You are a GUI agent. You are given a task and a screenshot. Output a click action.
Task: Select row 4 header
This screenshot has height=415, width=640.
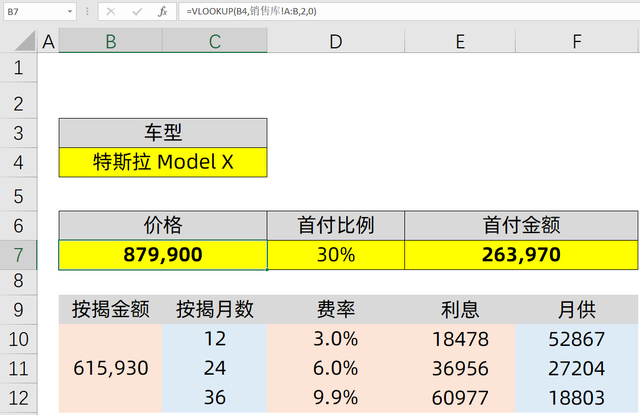pos(18,162)
